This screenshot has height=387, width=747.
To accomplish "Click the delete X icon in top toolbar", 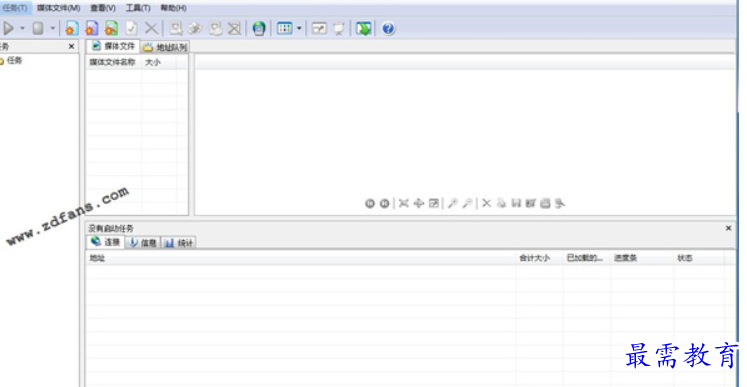I will (x=151, y=29).
